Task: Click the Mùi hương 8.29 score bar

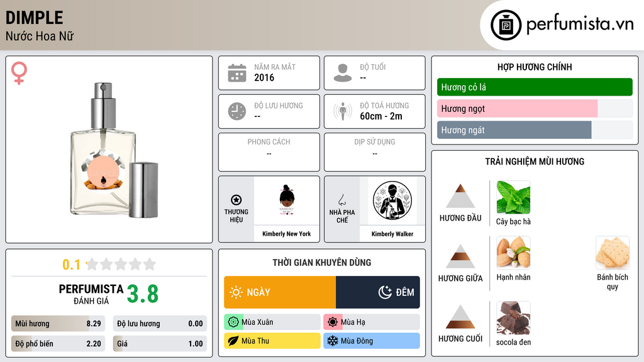Action: pos(58,324)
